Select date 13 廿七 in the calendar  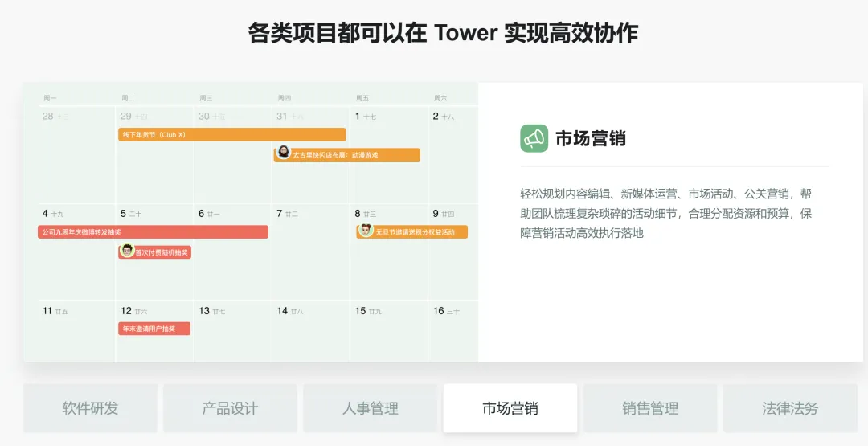click(212, 311)
